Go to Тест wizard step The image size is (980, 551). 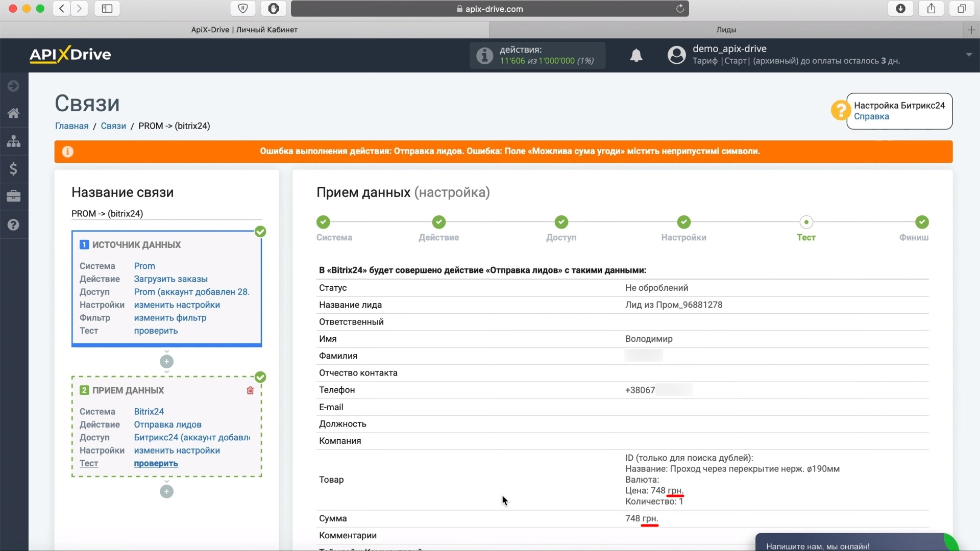(806, 229)
